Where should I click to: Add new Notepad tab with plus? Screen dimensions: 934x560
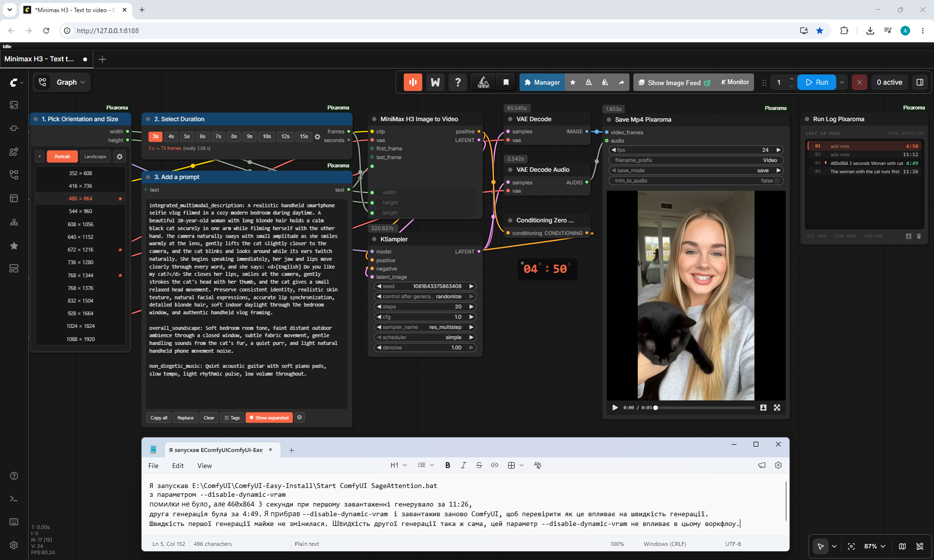pyautogui.click(x=291, y=450)
